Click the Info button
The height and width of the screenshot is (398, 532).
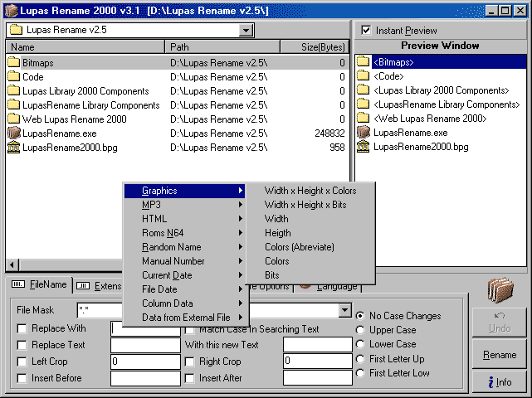coord(499,382)
